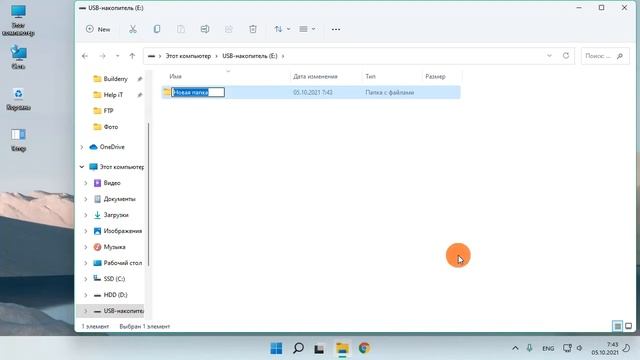Screen dimensions: 640x360
Task: Click File Explorer taskbar icon
Action: tap(342, 348)
